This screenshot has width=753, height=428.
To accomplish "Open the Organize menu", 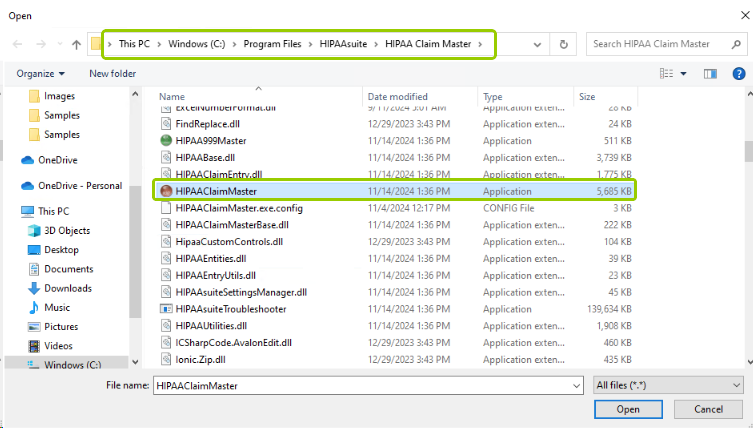I will point(40,73).
